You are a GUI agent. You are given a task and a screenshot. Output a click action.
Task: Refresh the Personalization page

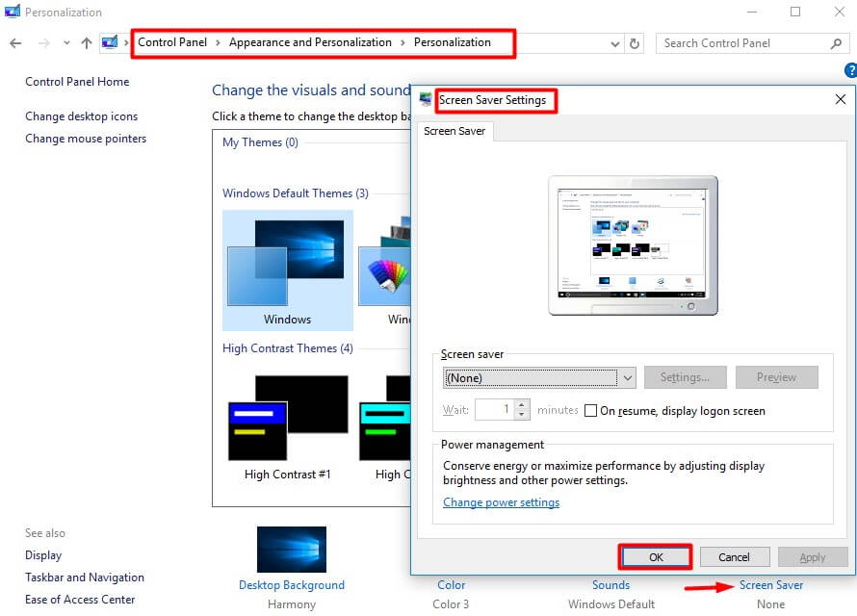634,43
